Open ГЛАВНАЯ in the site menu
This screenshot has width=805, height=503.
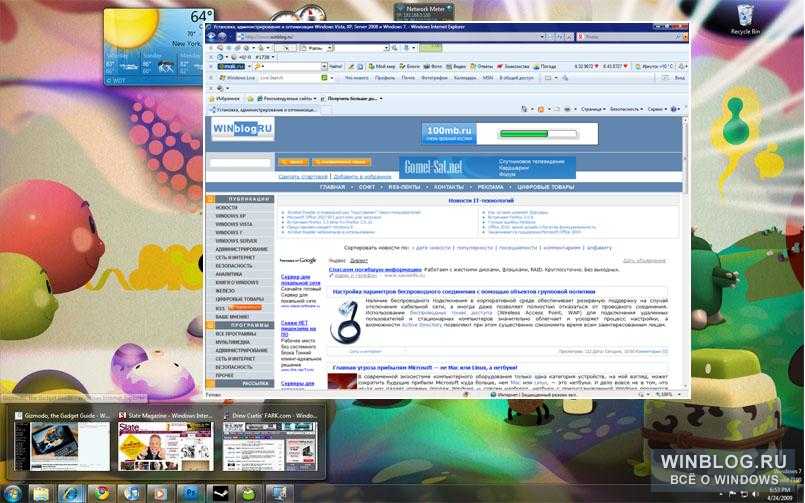click(332, 187)
